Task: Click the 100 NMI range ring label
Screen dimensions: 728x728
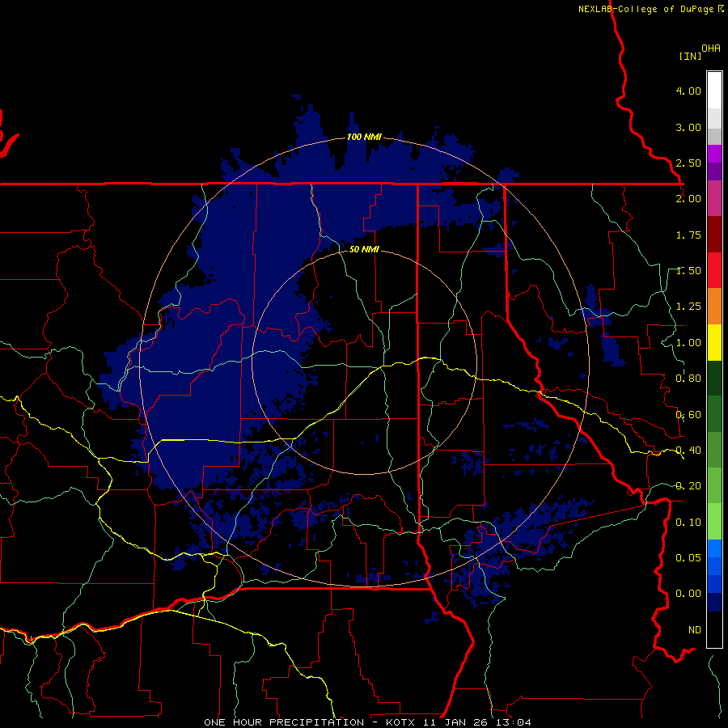Action: pyautogui.click(x=364, y=137)
